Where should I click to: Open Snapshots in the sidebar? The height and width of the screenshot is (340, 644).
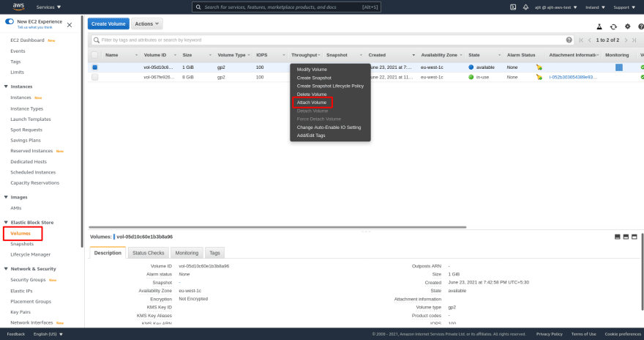click(x=22, y=244)
